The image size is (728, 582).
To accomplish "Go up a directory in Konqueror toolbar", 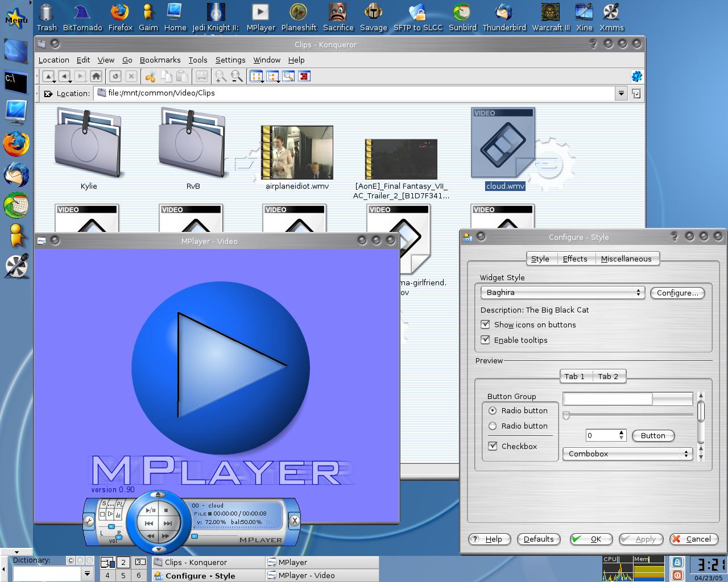I will point(49,76).
